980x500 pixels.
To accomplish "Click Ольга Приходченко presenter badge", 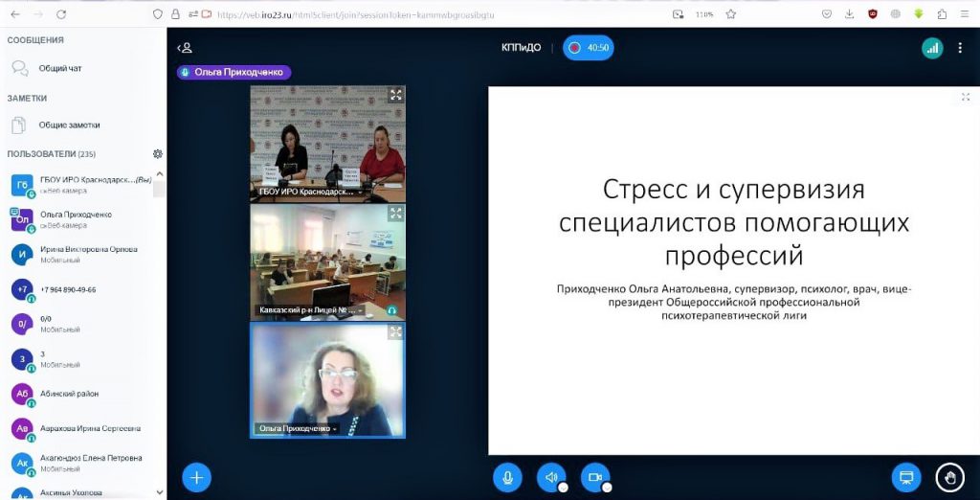I will click(x=234, y=72).
